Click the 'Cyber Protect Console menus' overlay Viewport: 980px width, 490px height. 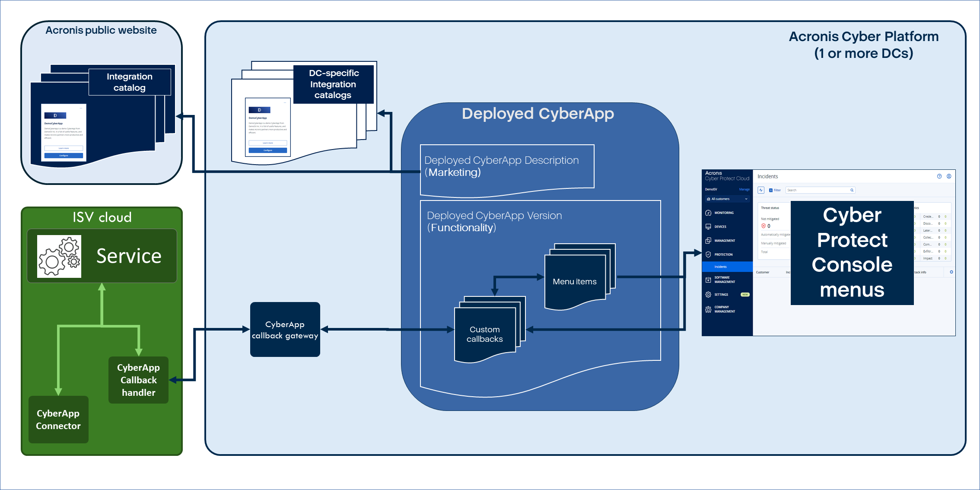coord(852,253)
